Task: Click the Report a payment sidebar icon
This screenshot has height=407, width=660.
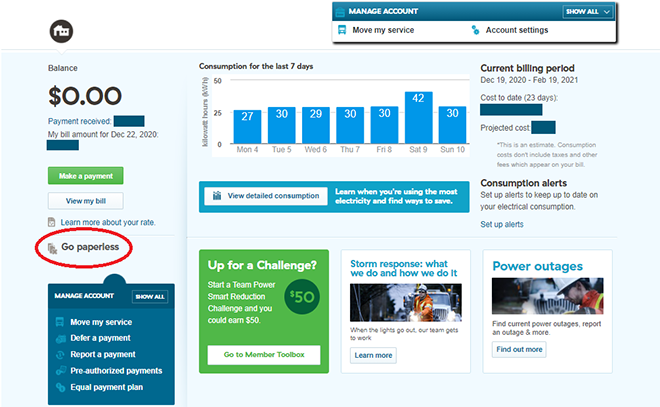Action: point(59,353)
